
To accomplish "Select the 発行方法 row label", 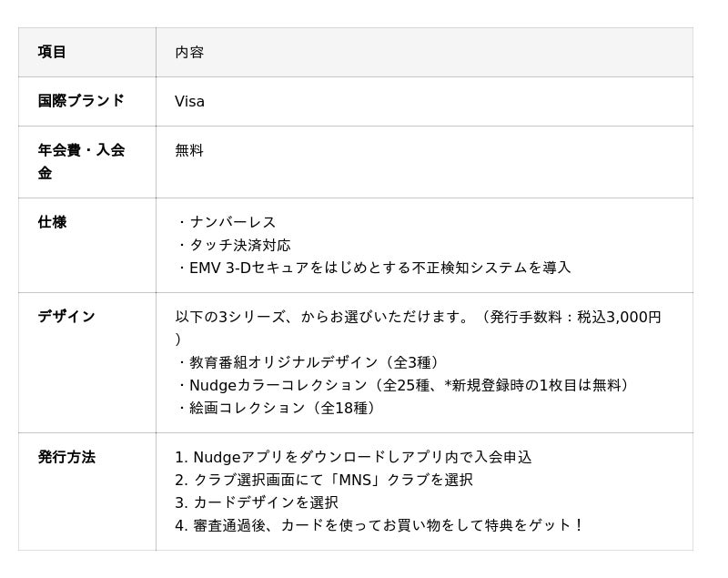I will point(66,457).
